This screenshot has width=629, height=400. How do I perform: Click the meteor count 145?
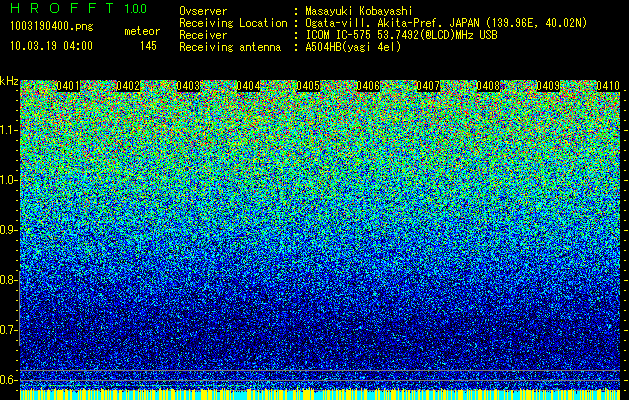click(x=148, y=46)
